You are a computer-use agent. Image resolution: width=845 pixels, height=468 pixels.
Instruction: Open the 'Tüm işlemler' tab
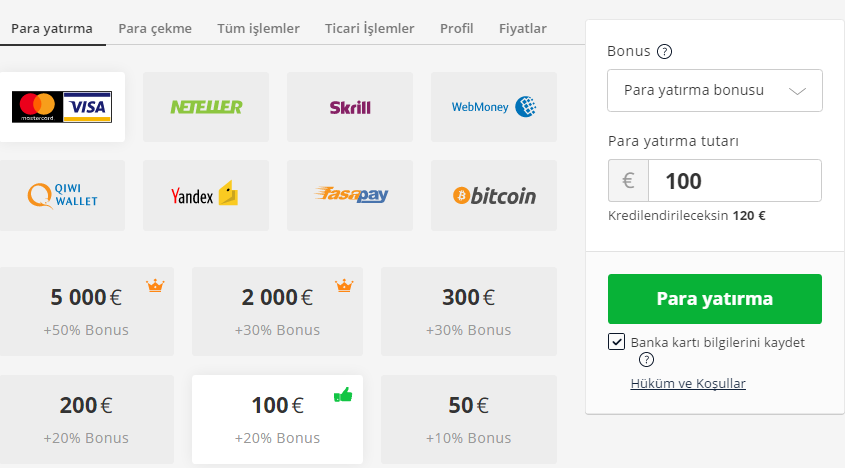point(258,28)
